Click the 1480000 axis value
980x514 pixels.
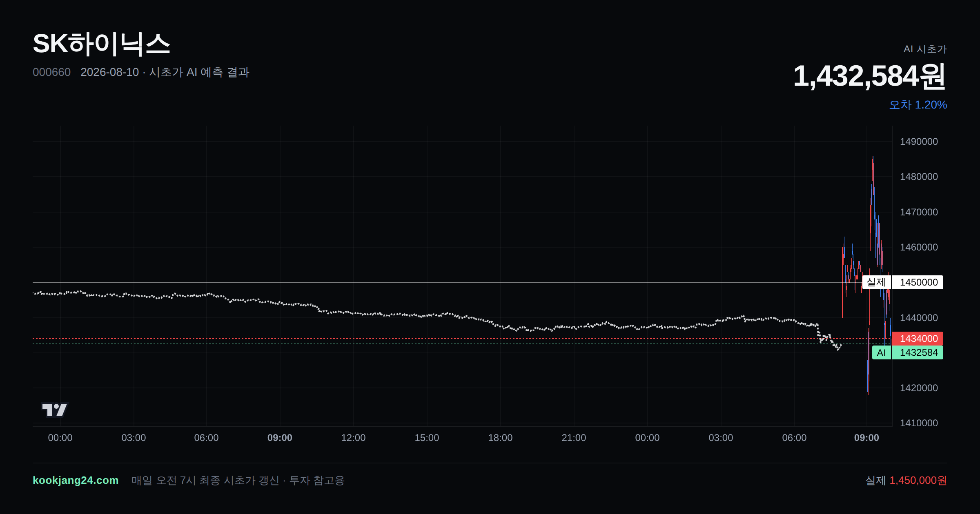919,177
